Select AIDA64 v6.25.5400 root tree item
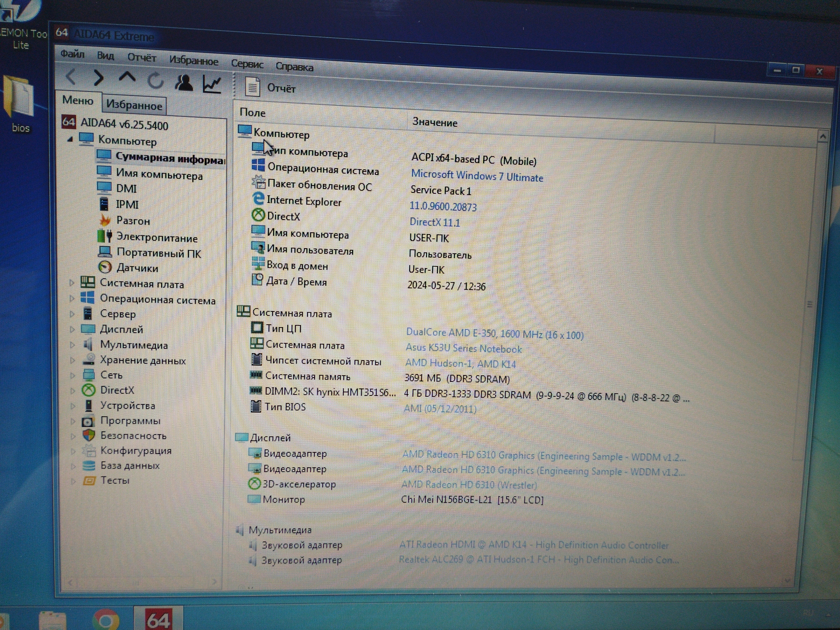 click(115, 124)
